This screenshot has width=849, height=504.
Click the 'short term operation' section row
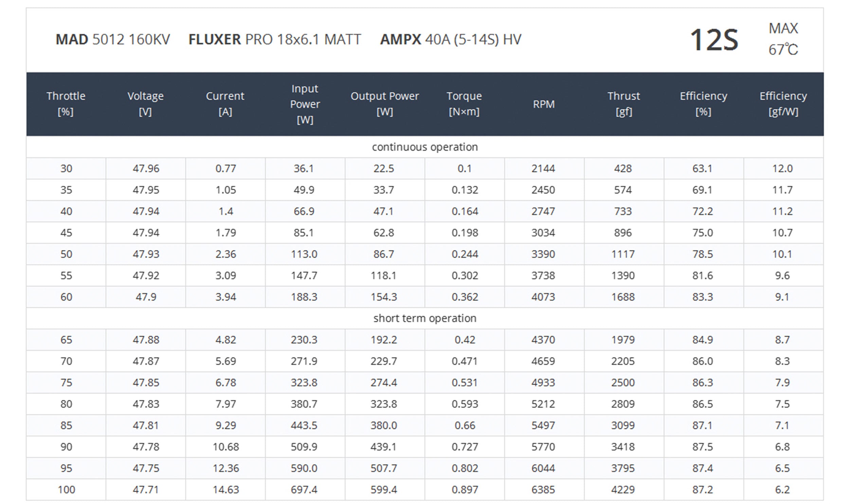point(424,318)
